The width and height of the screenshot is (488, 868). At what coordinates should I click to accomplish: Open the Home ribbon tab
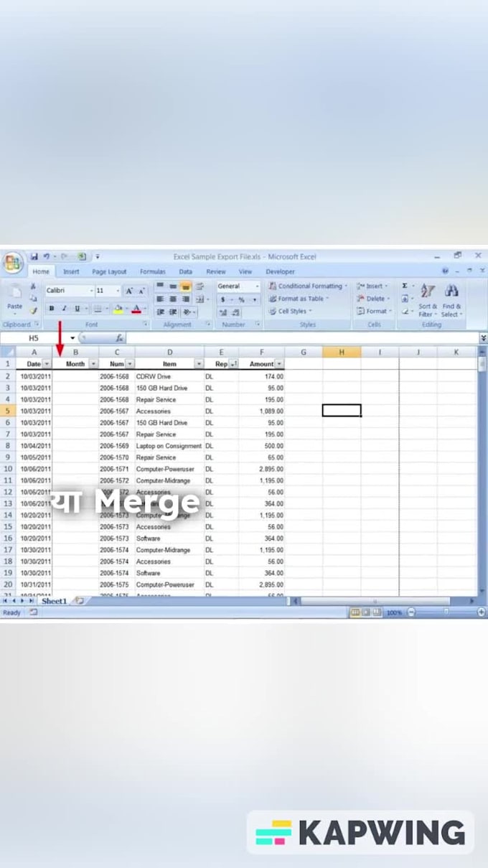pos(41,271)
